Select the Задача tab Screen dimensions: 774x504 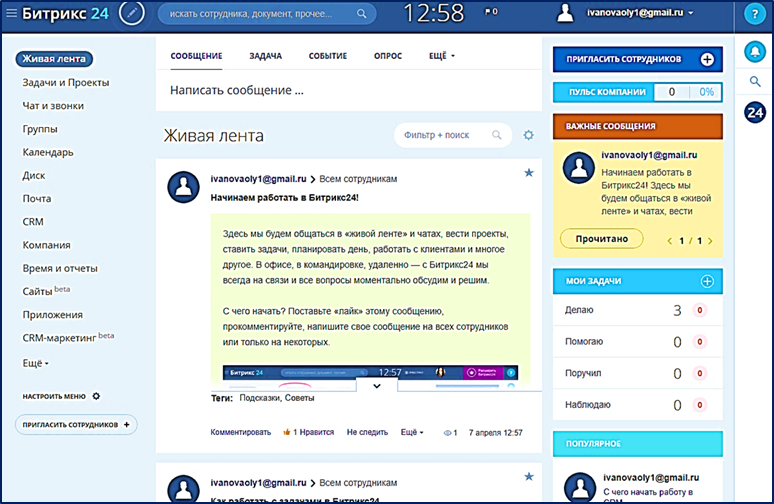(265, 56)
